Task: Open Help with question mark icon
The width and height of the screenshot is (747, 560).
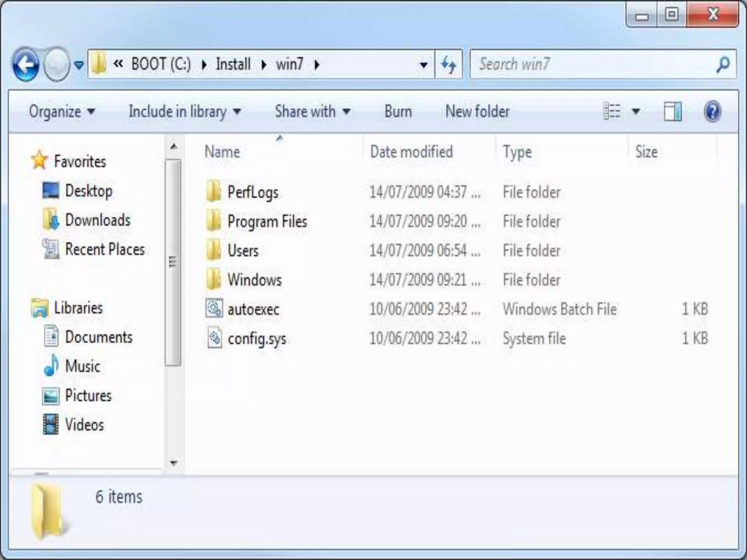Action: pyautogui.click(x=712, y=111)
